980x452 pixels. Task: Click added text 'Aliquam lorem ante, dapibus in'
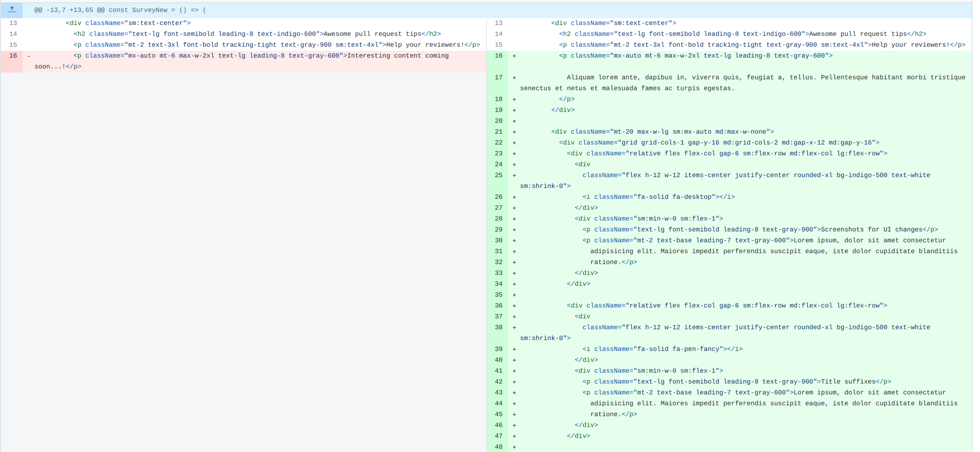click(627, 77)
